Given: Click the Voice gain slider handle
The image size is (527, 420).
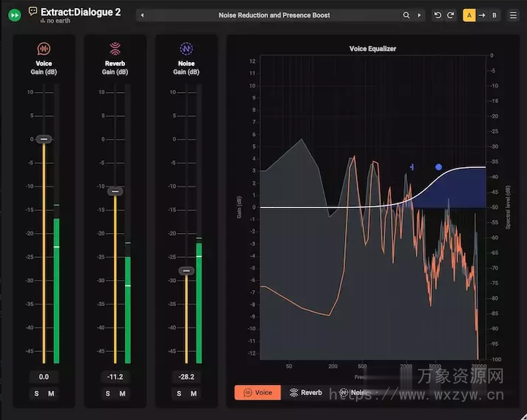Looking at the screenshot, I should click(44, 139).
